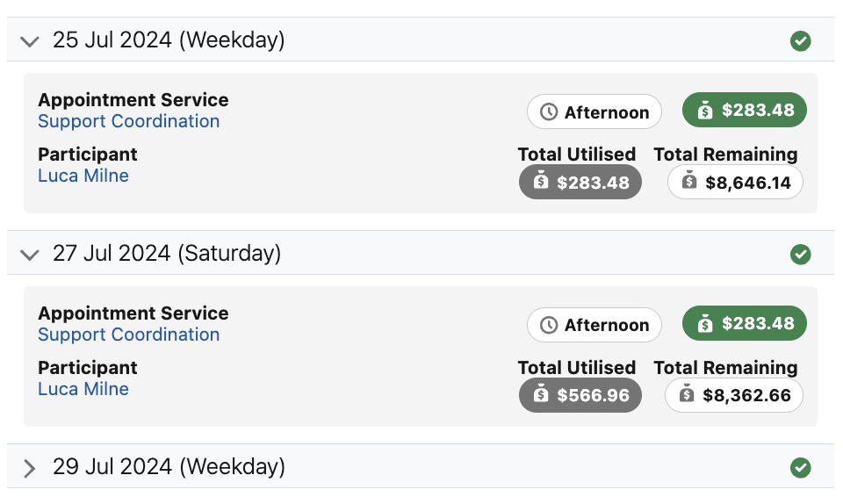The image size is (843, 504).
Task: Click green checkmark for 29 Jul 2024
Action: coord(800,467)
